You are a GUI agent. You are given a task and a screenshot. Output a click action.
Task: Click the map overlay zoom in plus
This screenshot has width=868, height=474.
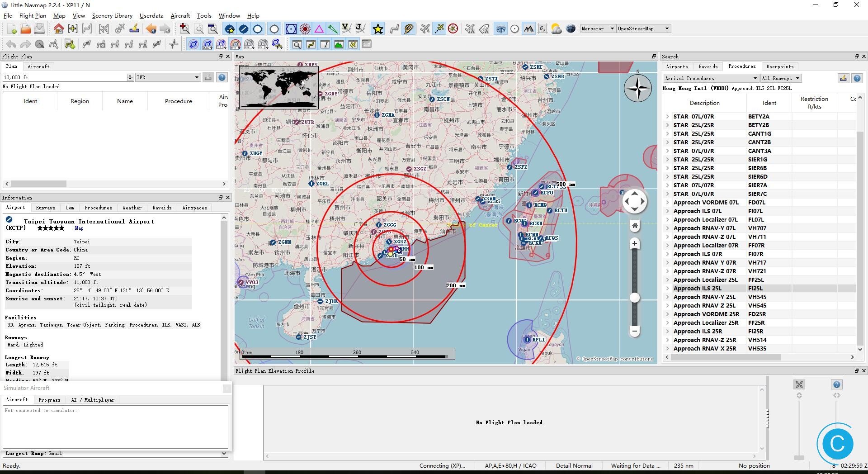pyautogui.click(x=635, y=243)
